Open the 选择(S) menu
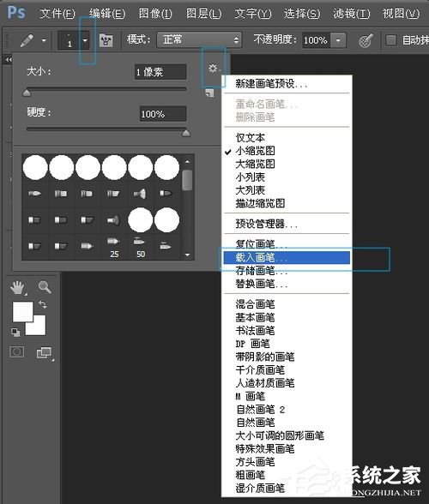This screenshot has width=429, height=504. [302, 14]
